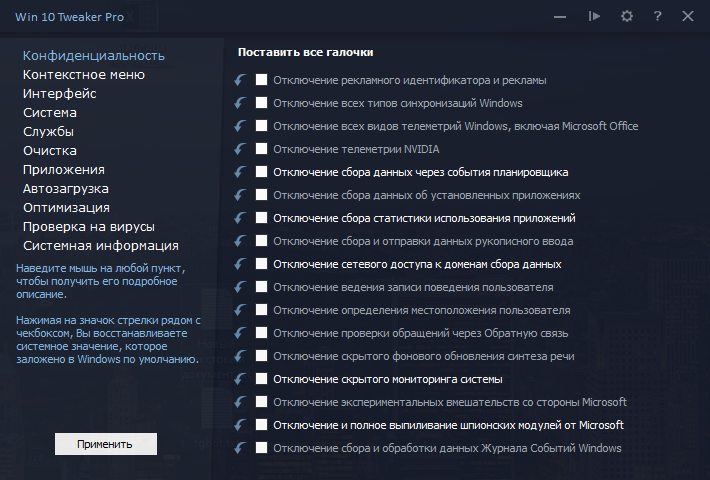Restore default arrow for местоположения пользователя row
This screenshot has width=710, height=480.
[x=240, y=310]
